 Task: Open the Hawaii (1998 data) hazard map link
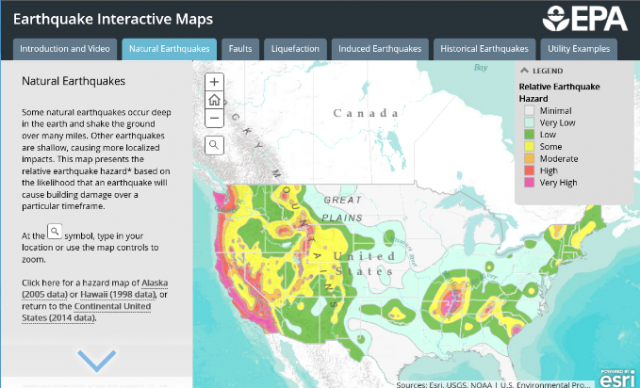point(118,294)
